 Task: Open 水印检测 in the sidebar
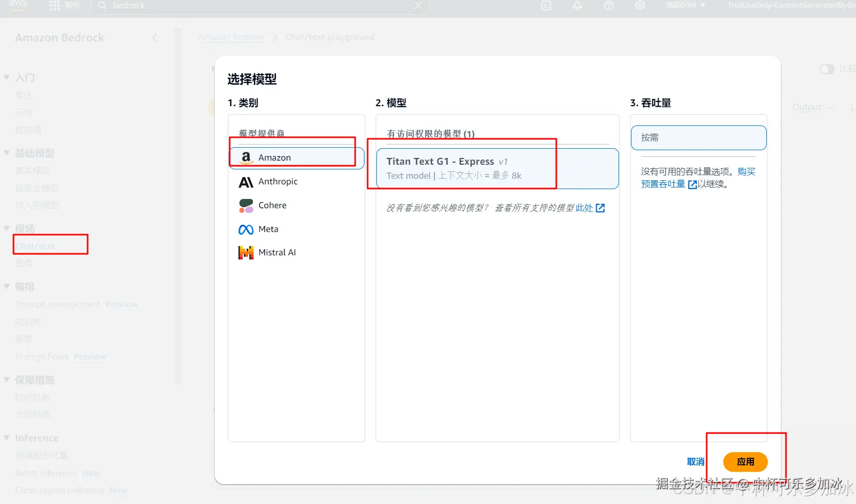pyautogui.click(x=33, y=414)
